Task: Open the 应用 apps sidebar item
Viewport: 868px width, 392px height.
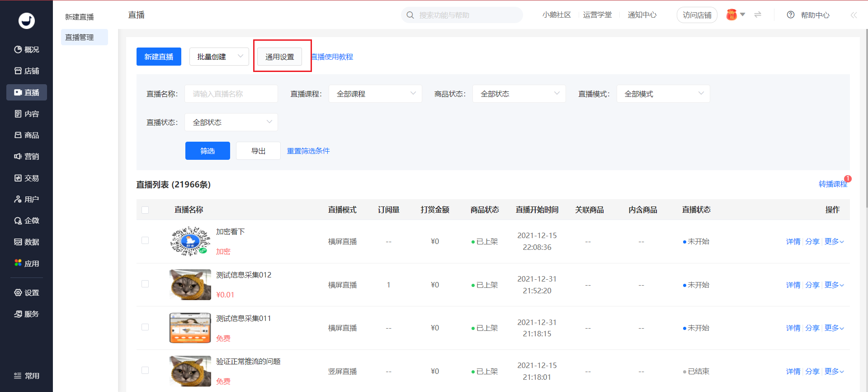Action: tap(27, 263)
